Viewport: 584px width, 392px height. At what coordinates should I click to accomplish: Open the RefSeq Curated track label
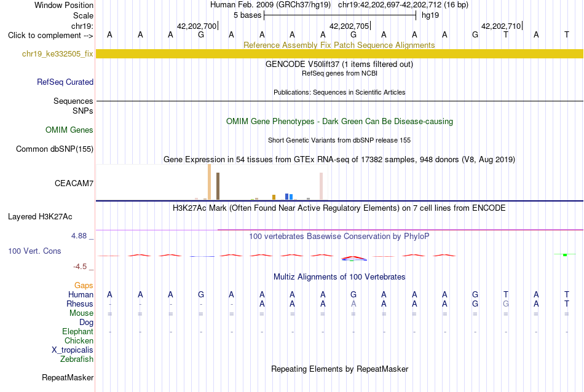(65, 82)
